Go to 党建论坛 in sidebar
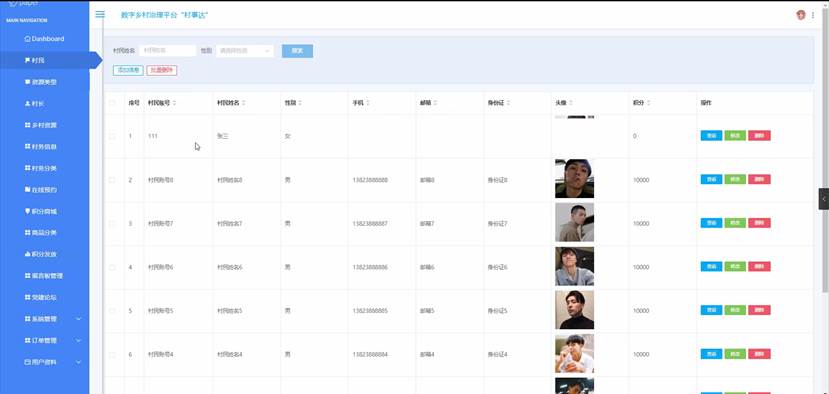 click(x=44, y=297)
